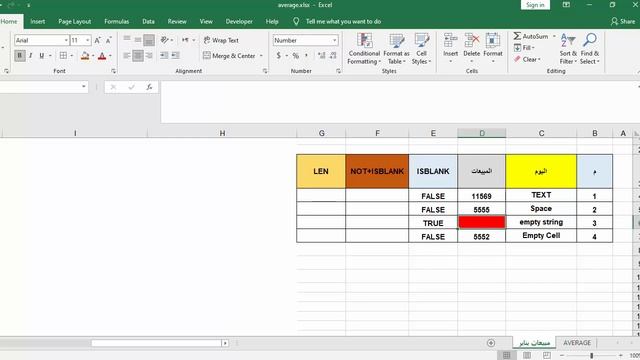This screenshot has width=640, height=360.
Task: Click the Insert Function fx icon
Action: coord(149,87)
